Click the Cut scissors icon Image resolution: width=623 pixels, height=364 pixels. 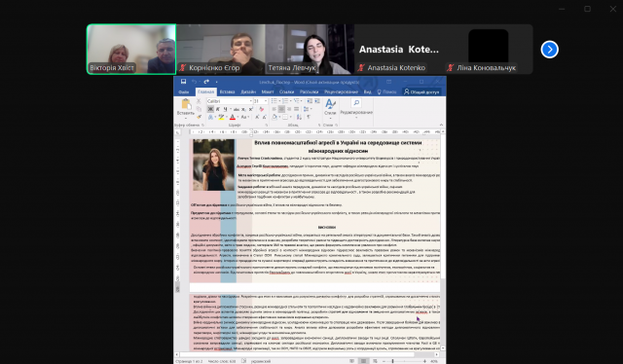(199, 101)
